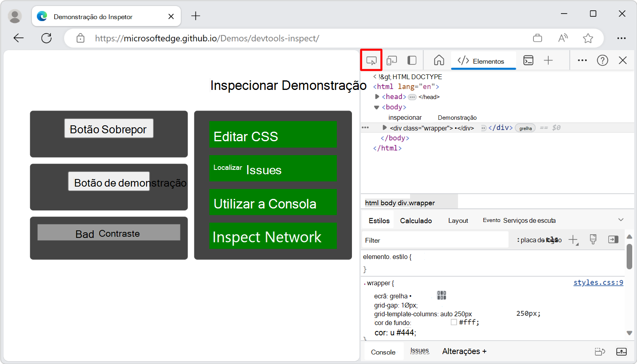Open the styles.css:9 stylesheet link

coord(598,282)
